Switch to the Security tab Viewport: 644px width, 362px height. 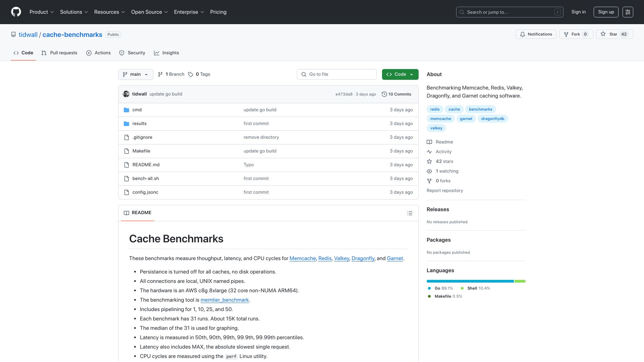click(132, 53)
